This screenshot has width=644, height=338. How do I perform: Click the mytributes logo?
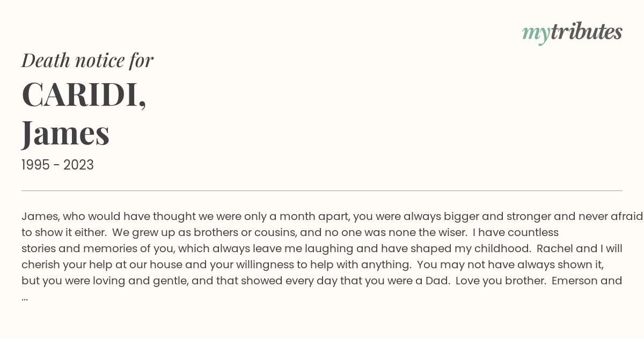click(572, 33)
